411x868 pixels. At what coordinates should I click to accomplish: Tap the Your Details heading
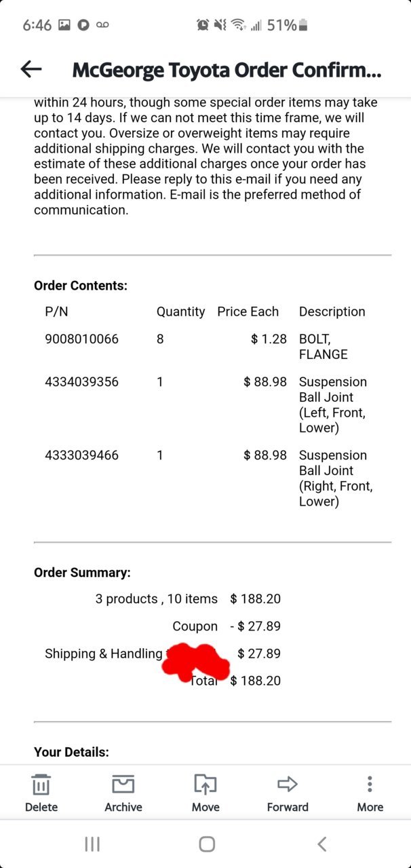click(x=71, y=752)
